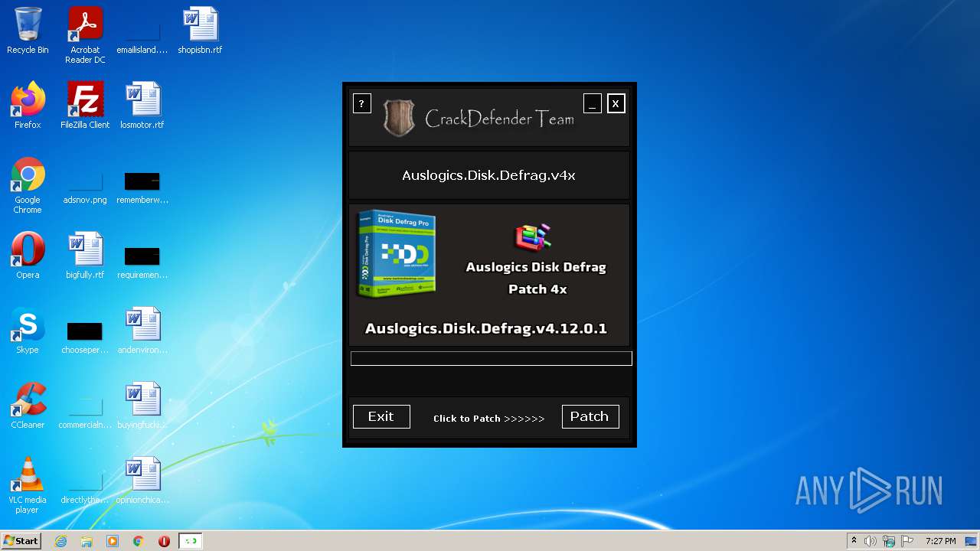Viewport: 980px width, 551px height.
Task: Open the Action Center flag icon
Action: [x=907, y=541]
